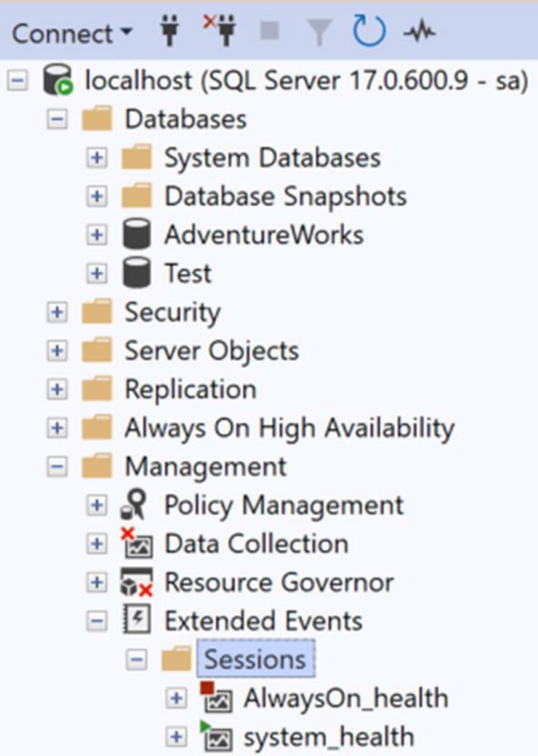The width and height of the screenshot is (538, 756).
Task: Select the Always On High Availability item
Action: click(x=289, y=428)
